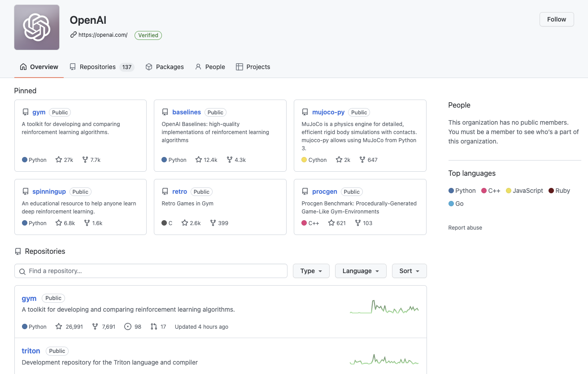The image size is (588, 374).
Task: View spinningup 1.6k forks
Action: (93, 223)
